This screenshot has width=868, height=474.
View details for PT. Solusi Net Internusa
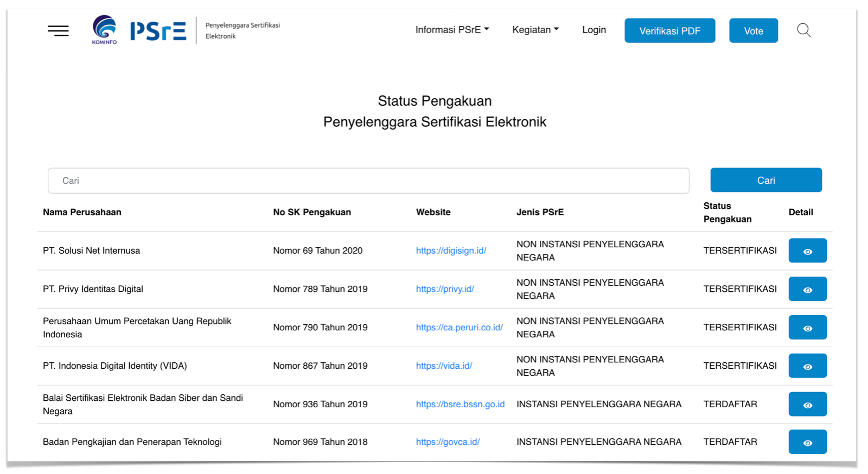point(807,251)
